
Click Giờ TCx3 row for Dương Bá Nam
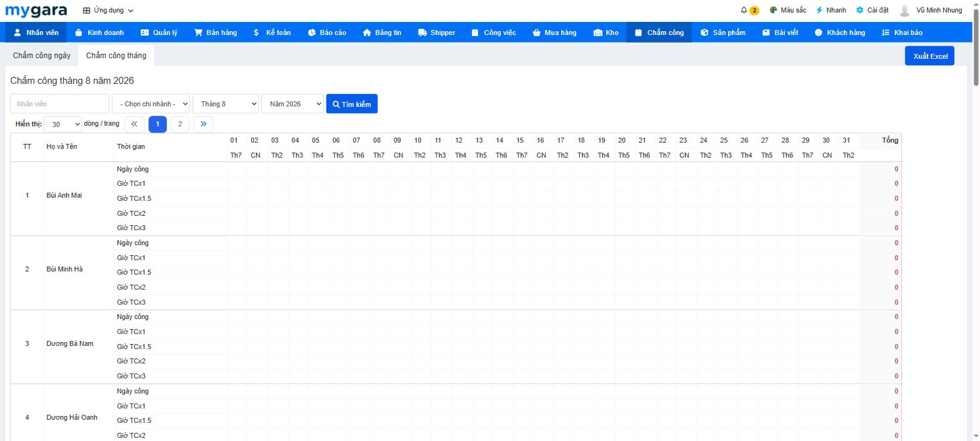(131, 377)
